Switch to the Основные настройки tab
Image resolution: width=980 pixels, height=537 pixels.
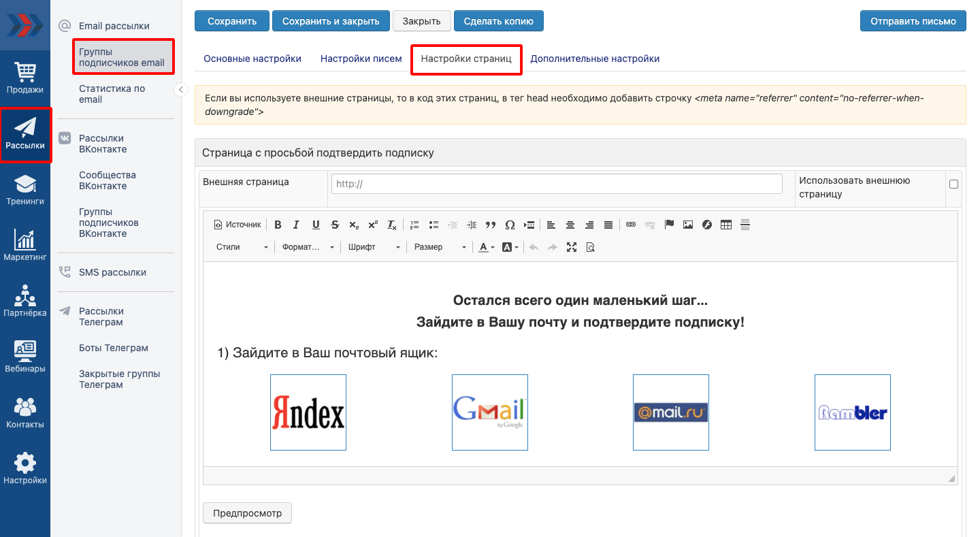pyautogui.click(x=252, y=59)
